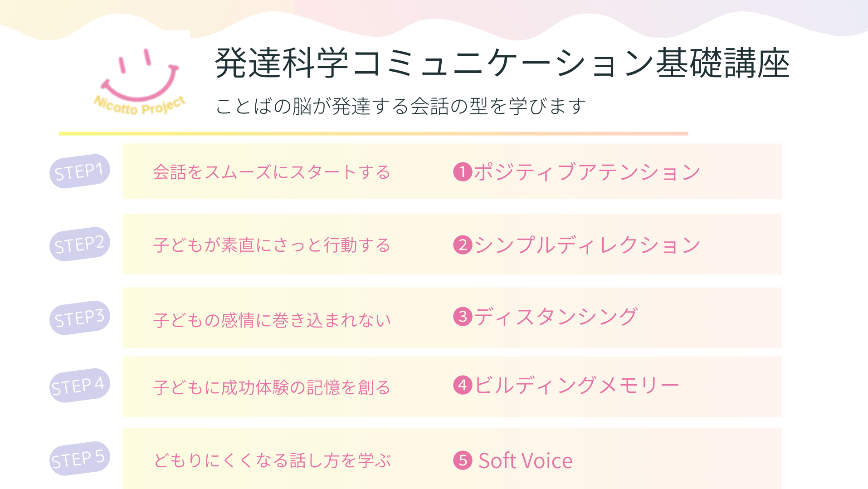Click the pink number 5 circle
Screen dimensions: 868x489
click(x=463, y=460)
